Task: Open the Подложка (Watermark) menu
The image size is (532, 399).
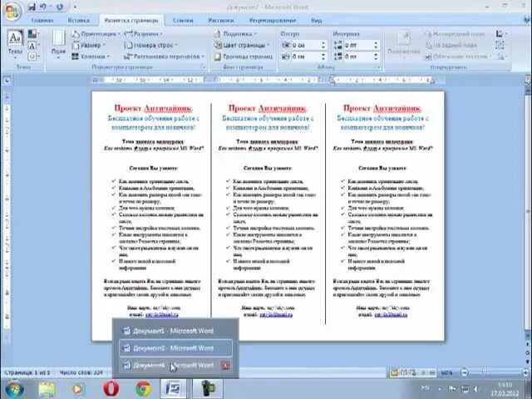Action: pos(235,34)
